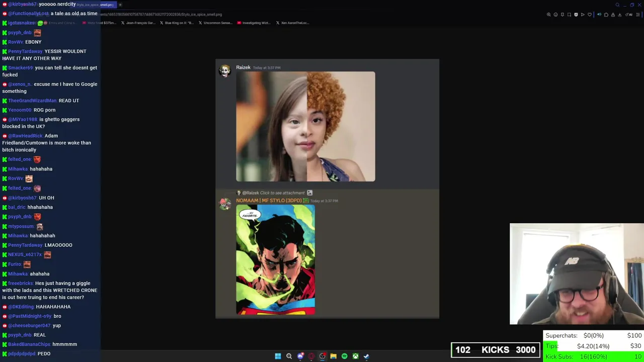
Task: Open new tab with plus button
Action: pos(120,5)
